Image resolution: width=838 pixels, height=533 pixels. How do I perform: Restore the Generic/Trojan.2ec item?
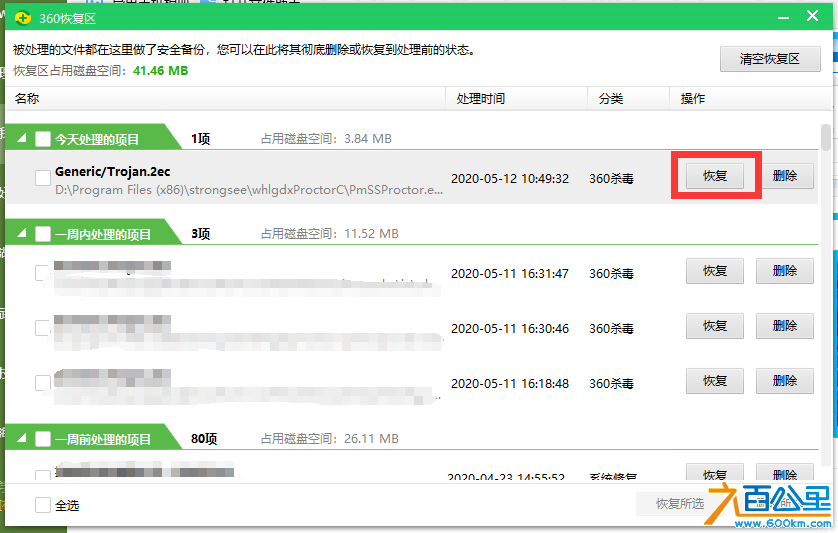[715, 176]
